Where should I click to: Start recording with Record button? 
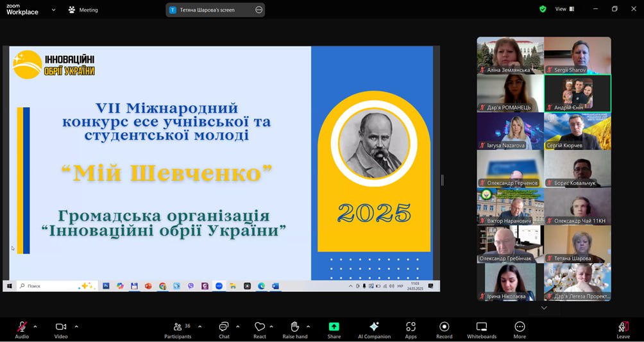click(444, 330)
